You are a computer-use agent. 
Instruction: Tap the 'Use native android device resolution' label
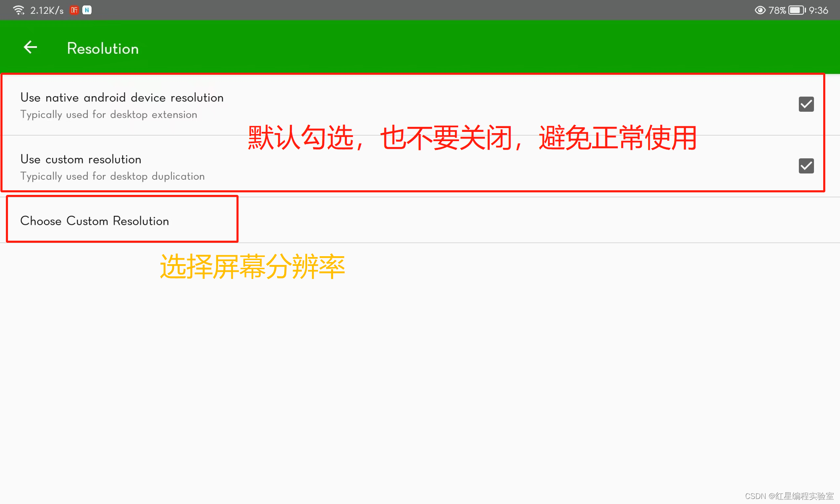(122, 97)
